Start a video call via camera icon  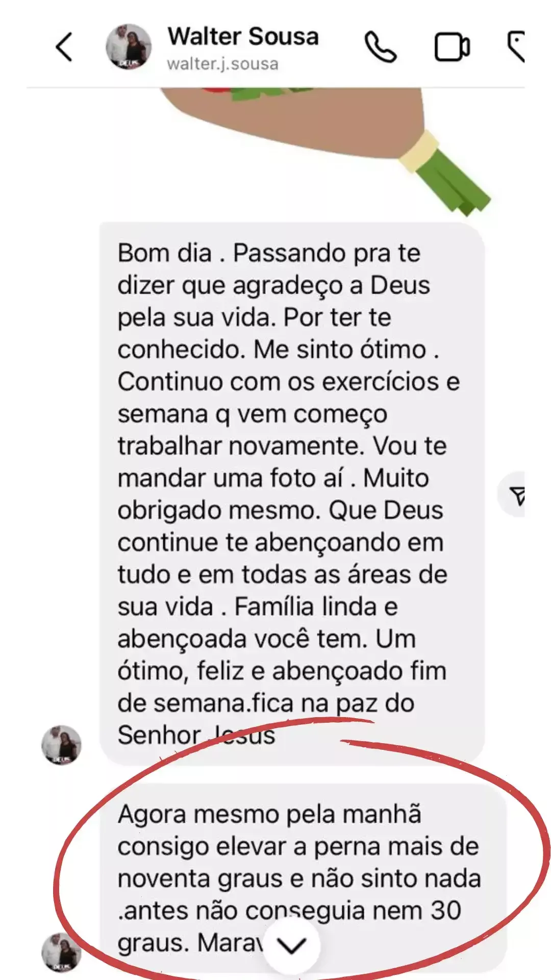452,47
